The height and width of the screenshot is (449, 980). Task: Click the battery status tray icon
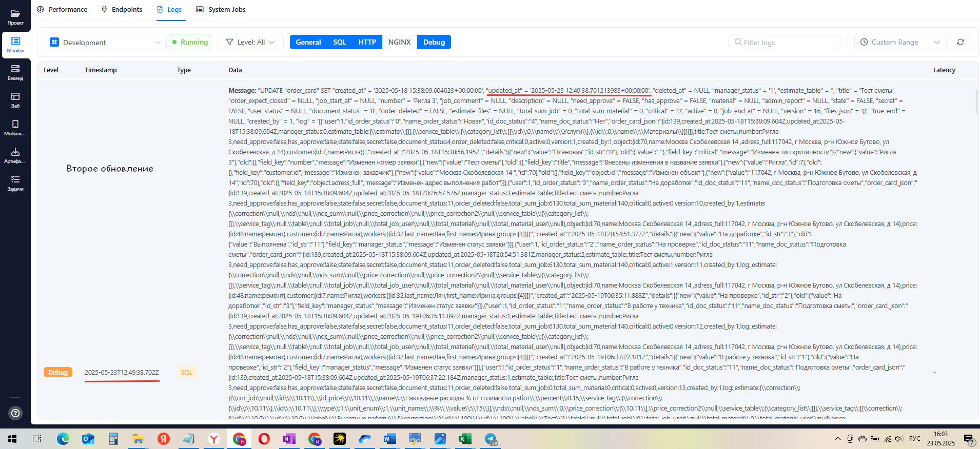(875, 439)
